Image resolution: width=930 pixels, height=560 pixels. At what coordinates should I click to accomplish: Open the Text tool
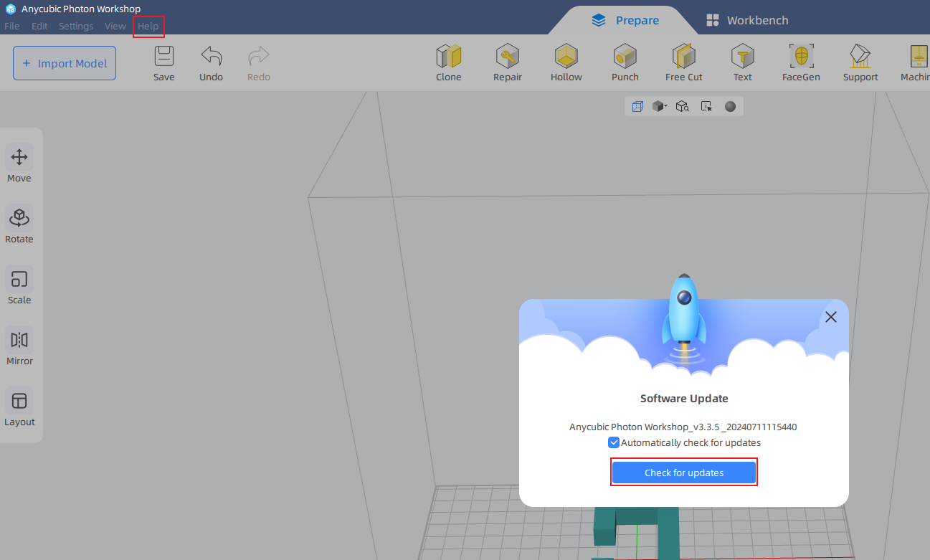[x=743, y=63]
